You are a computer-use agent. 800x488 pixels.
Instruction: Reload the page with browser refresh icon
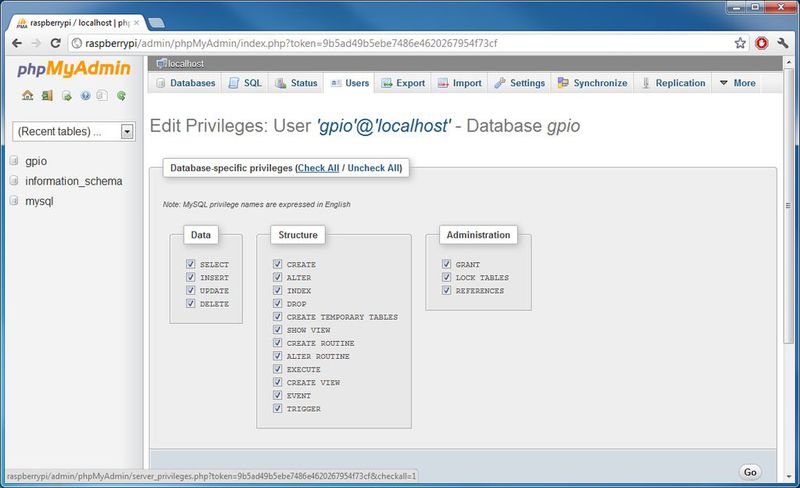tap(56, 43)
